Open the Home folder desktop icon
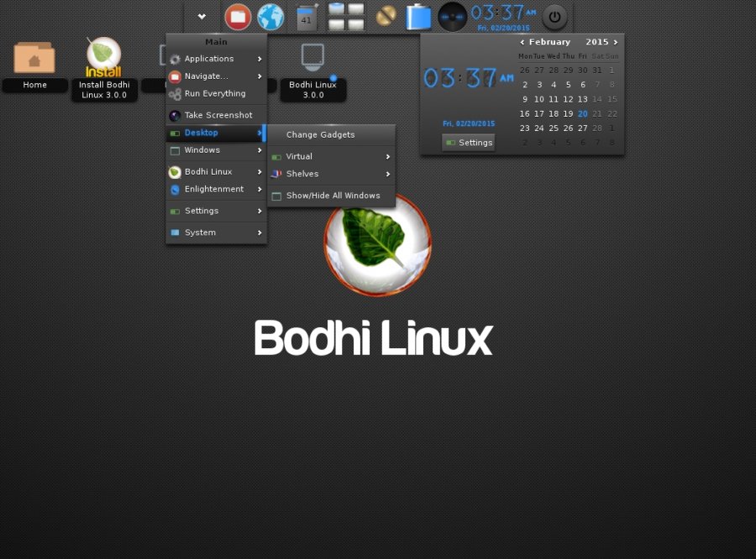The width and height of the screenshot is (756, 559). coord(34,66)
